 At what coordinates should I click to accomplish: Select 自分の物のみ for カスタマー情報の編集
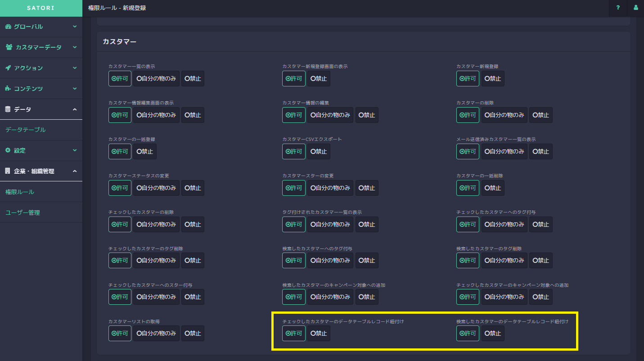pyautogui.click(x=330, y=115)
